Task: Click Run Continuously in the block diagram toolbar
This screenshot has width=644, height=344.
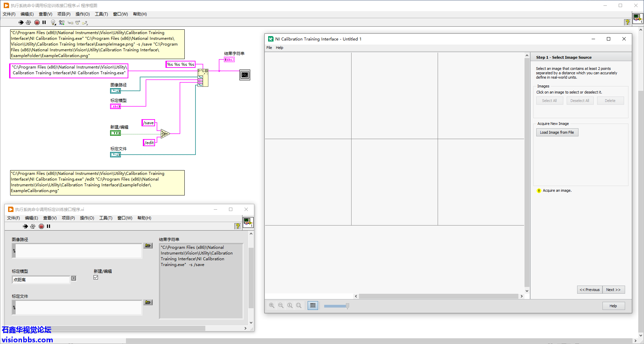Action: (28, 23)
